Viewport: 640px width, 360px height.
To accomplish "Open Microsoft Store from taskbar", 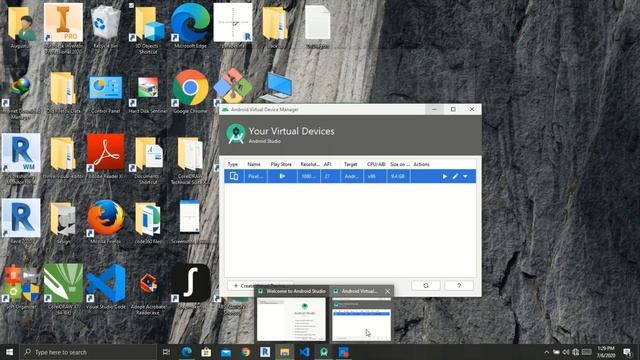I will click(x=206, y=352).
